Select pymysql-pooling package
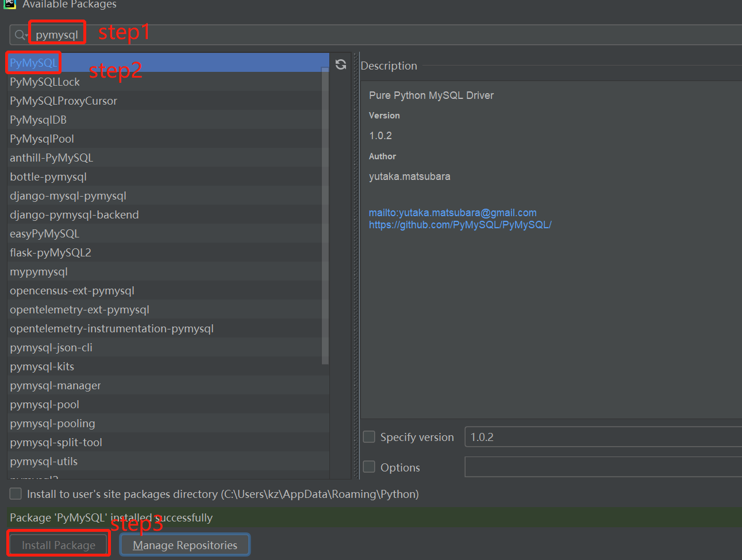Image resolution: width=742 pixels, height=560 pixels. [x=168, y=423]
